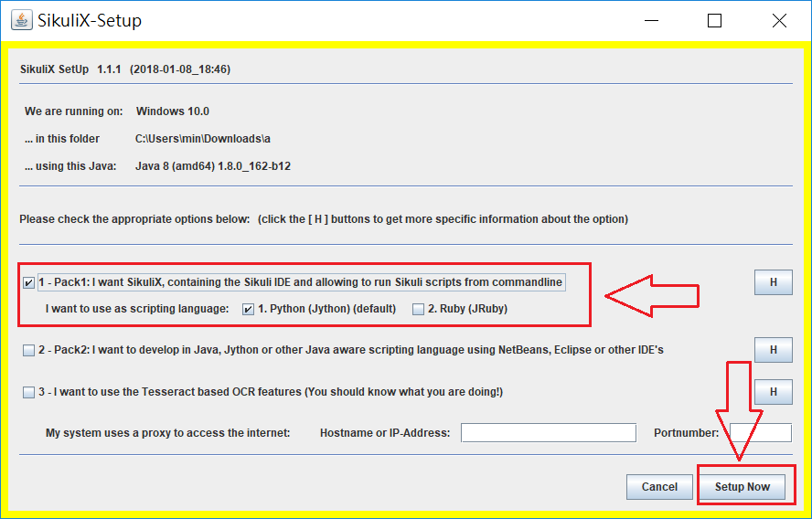Enable Pack2 Java development checkbox
This screenshot has width=812, height=519.
(29, 350)
